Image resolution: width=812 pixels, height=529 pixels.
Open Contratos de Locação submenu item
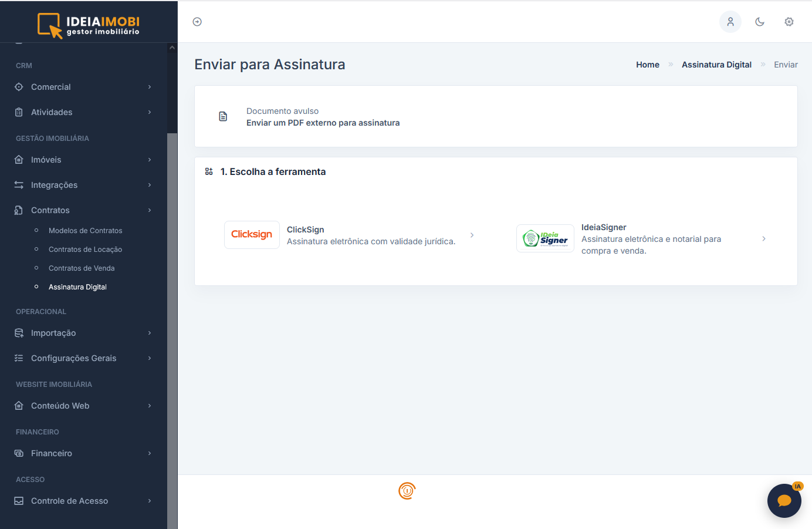[x=86, y=250]
